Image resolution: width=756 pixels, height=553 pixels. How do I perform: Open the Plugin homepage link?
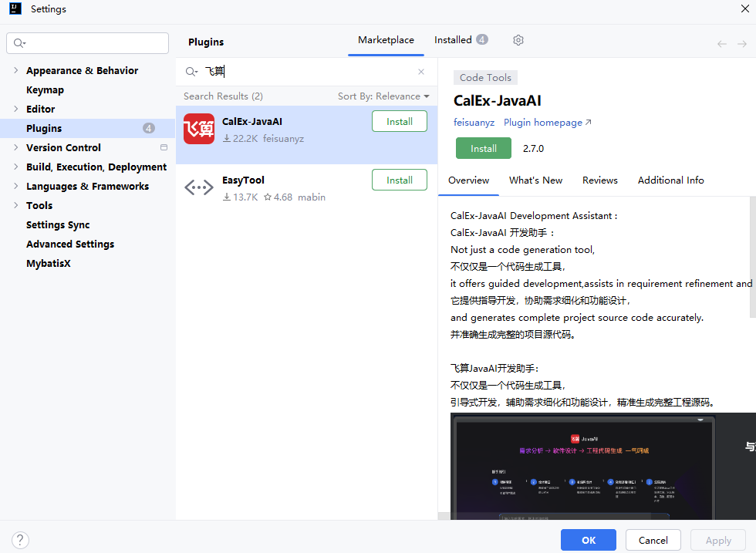click(547, 123)
